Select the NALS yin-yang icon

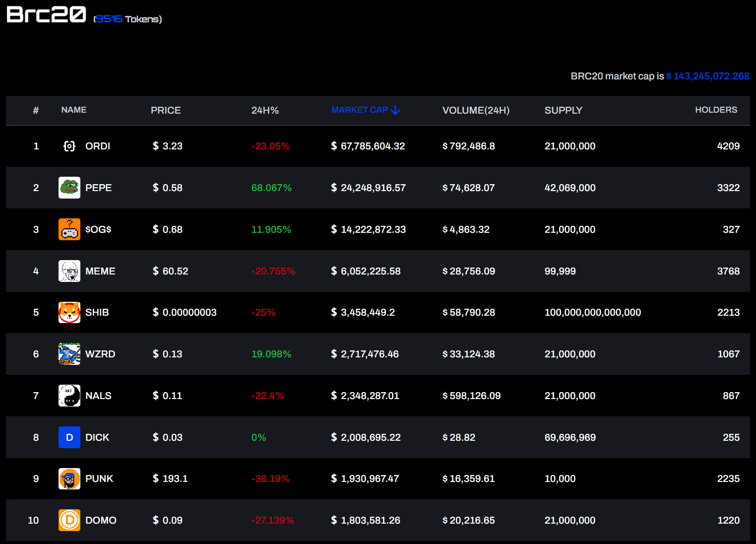69,396
